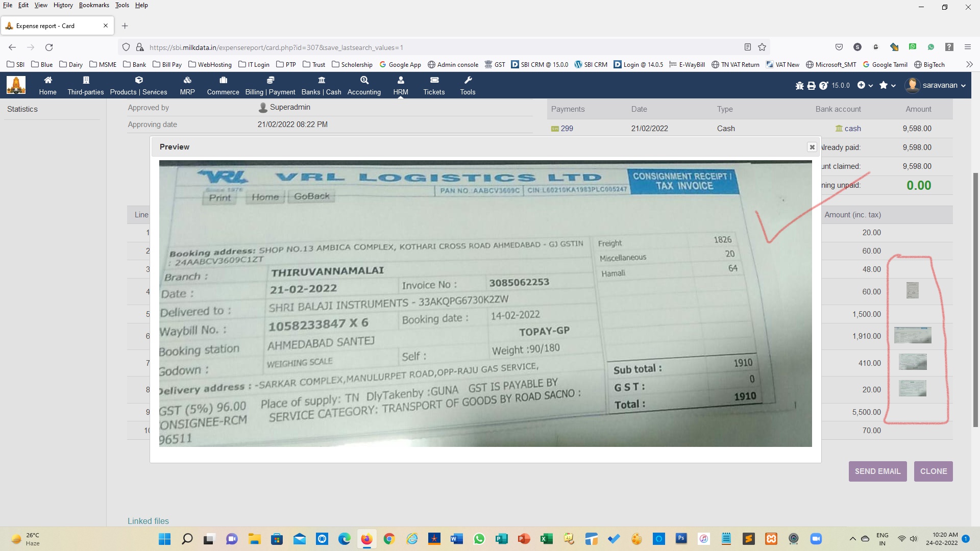Open the saravanan user menu
This screenshot has height=551, width=980.
point(935,85)
